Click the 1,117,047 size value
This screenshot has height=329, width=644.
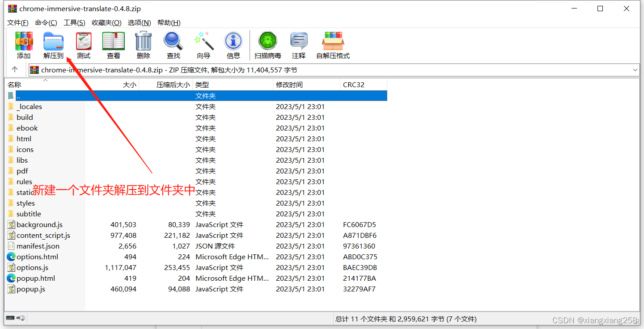tap(121, 268)
